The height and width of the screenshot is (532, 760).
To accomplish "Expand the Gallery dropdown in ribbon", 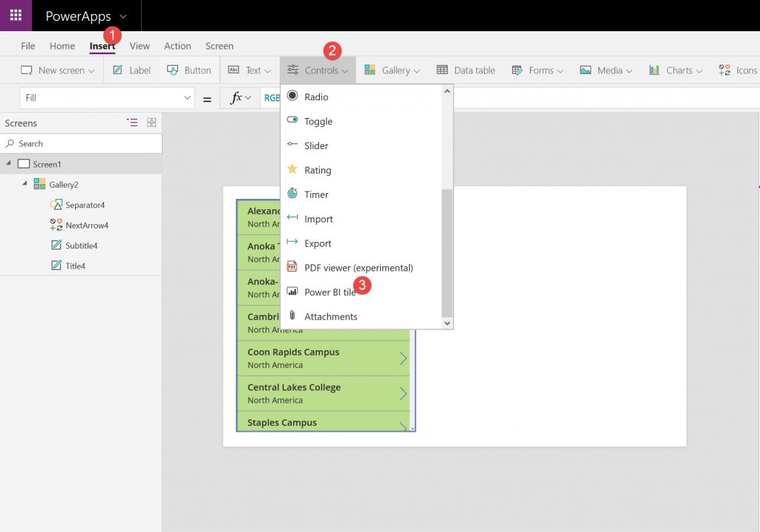I will 392,70.
